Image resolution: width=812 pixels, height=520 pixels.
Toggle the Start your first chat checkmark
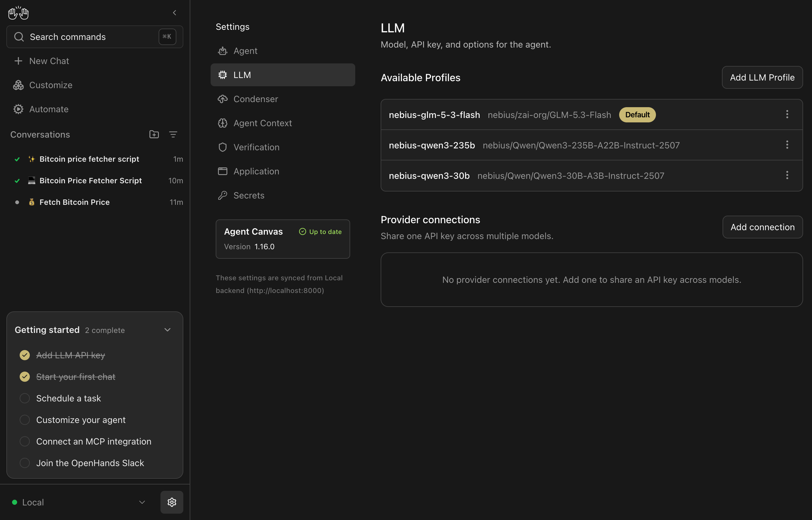pyautogui.click(x=25, y=377)
